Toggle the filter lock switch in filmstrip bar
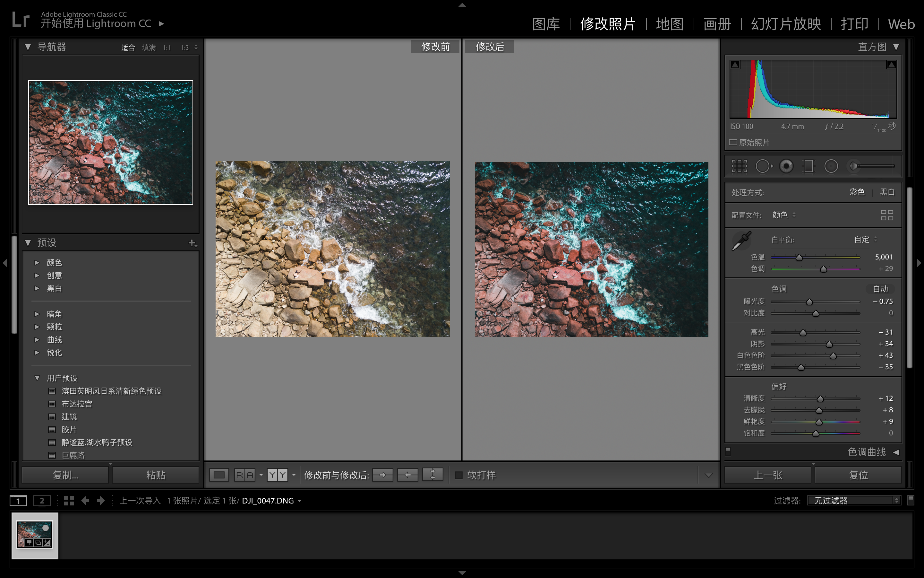This screenshot has height=578, width=924. [x=911, y=500]
